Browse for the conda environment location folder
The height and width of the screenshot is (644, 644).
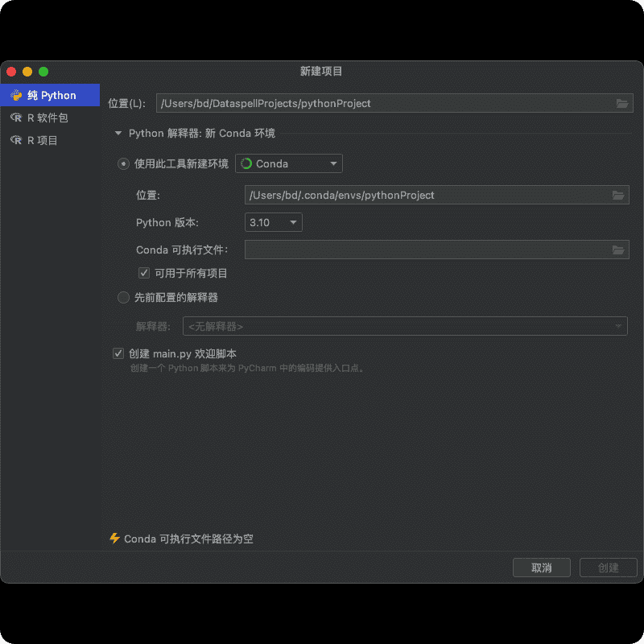(x=618, y=195)
